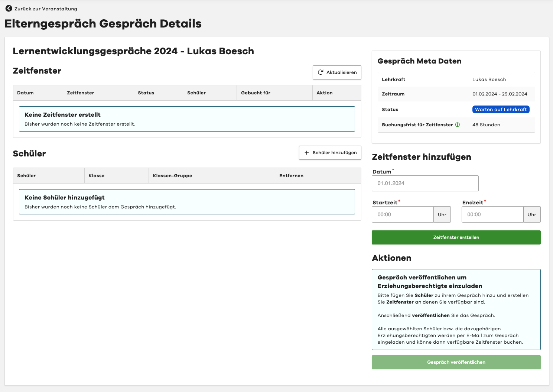Focus the Datum input field
The image size is (553, 392).
click(425, 184)
